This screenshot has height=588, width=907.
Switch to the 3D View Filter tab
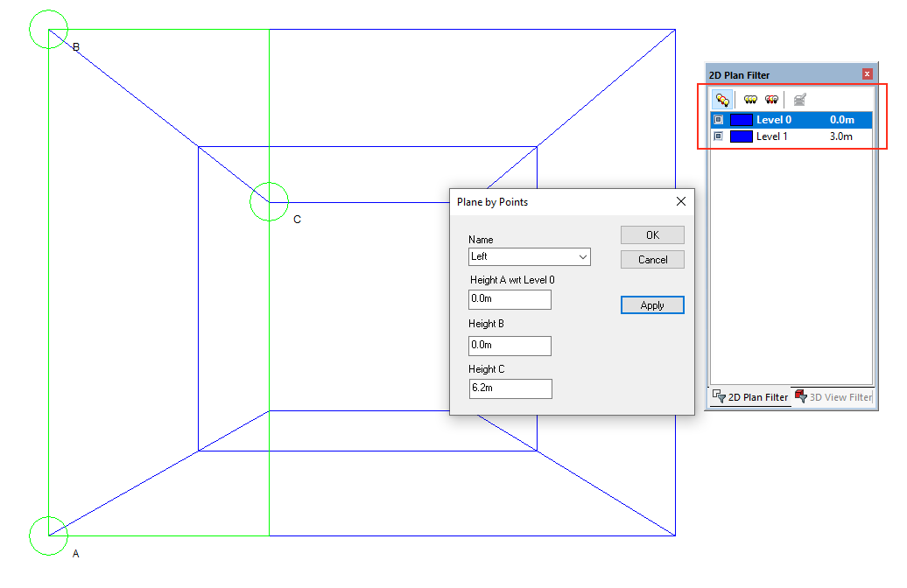[x=833, y=396]
